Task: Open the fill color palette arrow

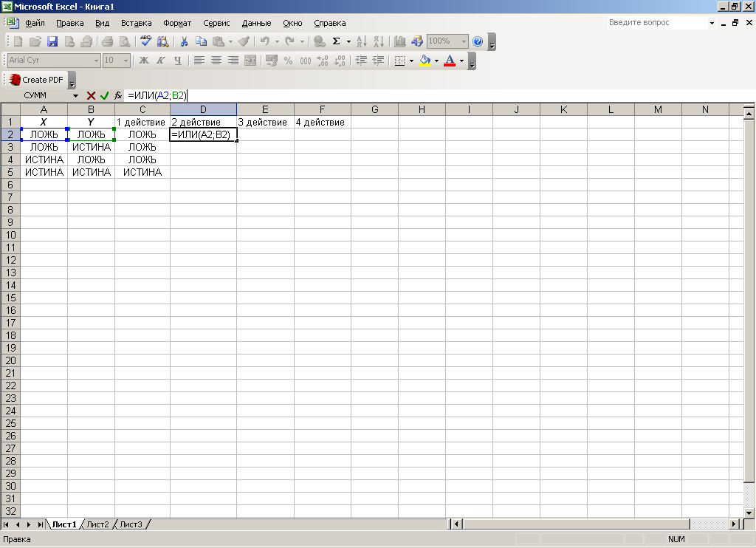Action: click(437, 61)
